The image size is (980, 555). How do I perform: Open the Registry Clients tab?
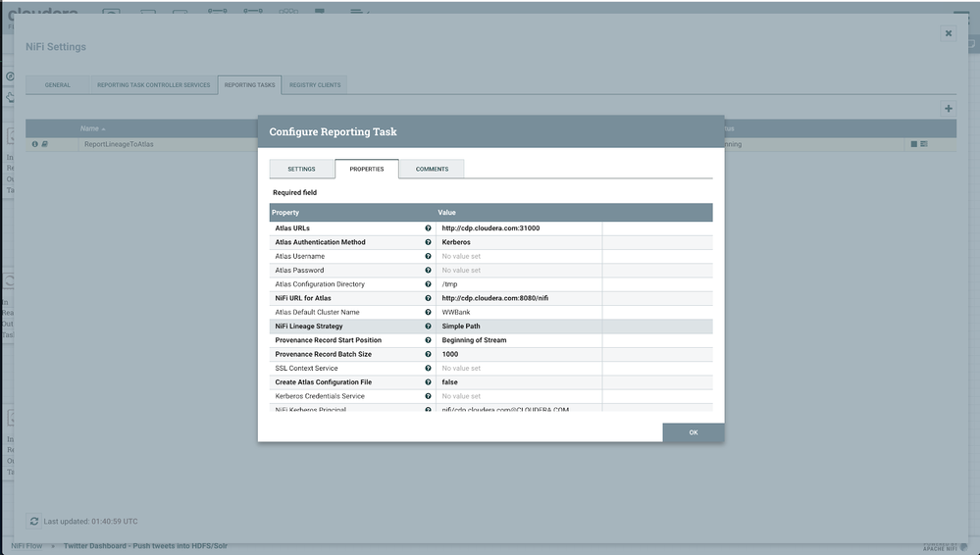coord(315,85)
